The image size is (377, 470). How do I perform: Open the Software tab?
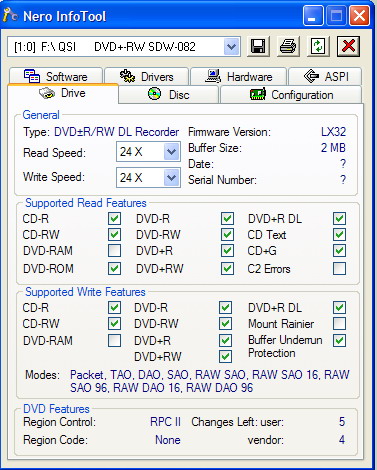point(56,76)
